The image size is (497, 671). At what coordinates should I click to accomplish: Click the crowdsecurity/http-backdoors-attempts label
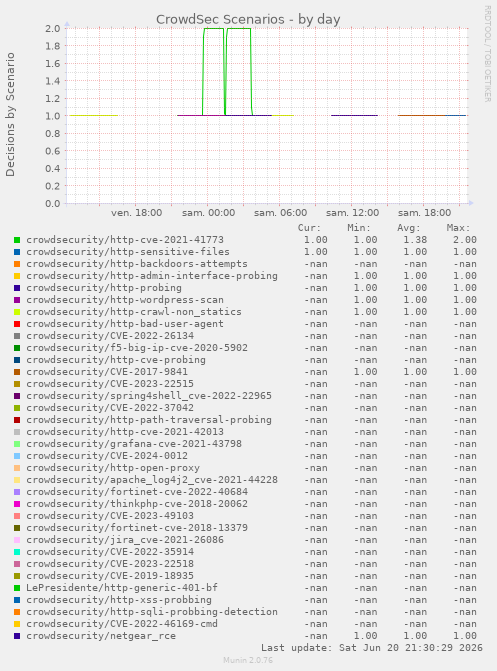coord(137,264)
